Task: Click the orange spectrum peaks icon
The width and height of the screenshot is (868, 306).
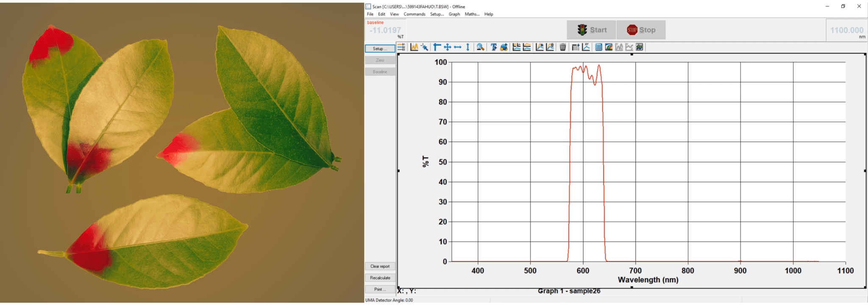Action: point(414,47)
